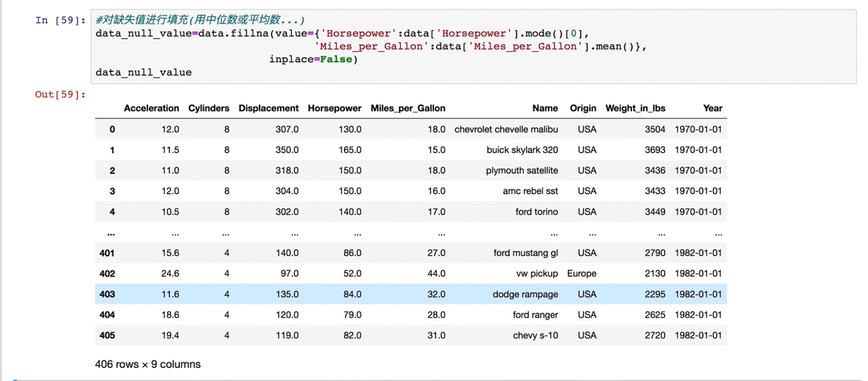
Task: Click row index 405
Action: [107, 336]
